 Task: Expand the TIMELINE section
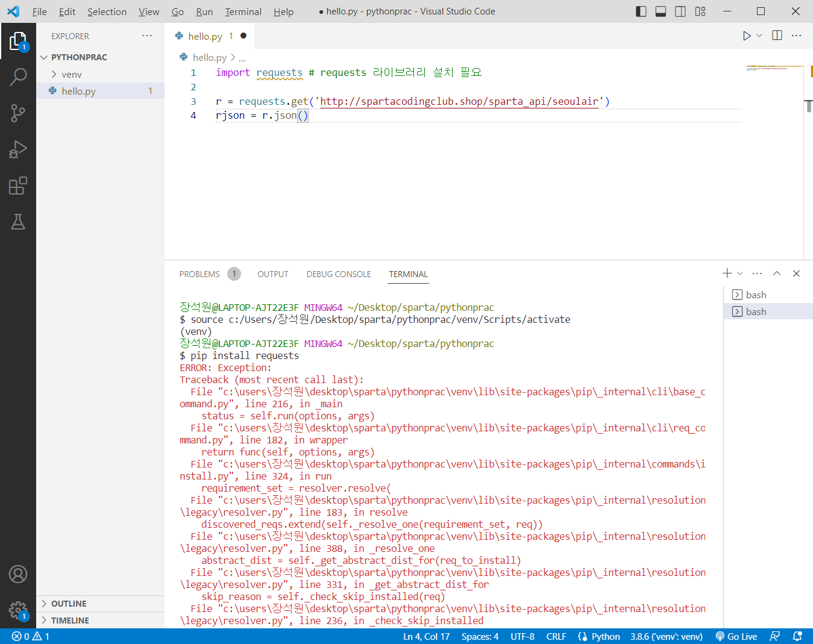point(100,621)
